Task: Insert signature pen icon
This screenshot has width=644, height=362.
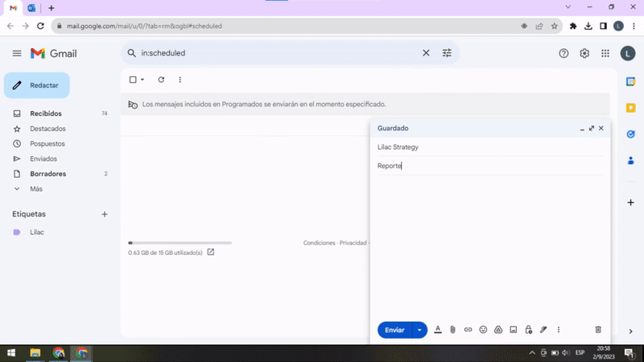Action: click(543, 330)
